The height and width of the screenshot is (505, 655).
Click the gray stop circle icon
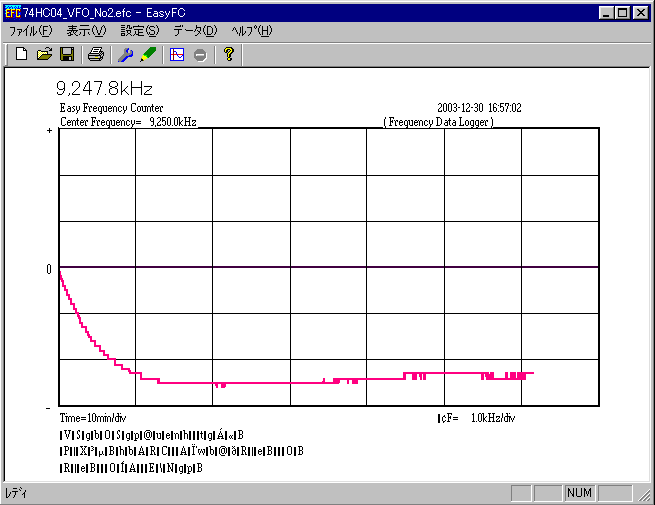point(200,55)
